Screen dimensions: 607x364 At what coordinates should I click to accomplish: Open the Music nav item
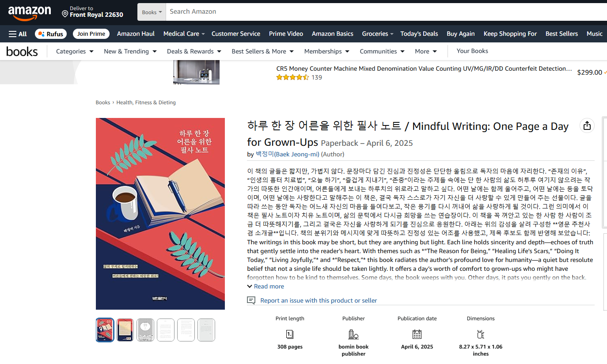click(595, 34)
